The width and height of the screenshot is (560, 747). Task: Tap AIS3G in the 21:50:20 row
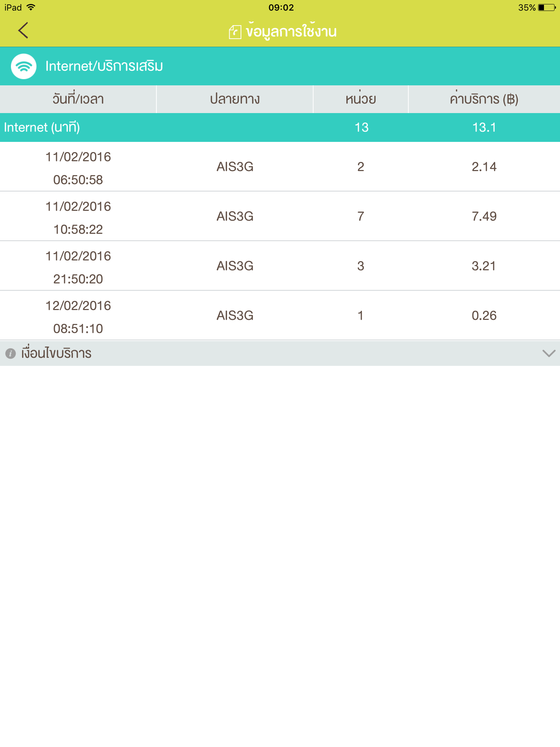click(x=235, y=266)
